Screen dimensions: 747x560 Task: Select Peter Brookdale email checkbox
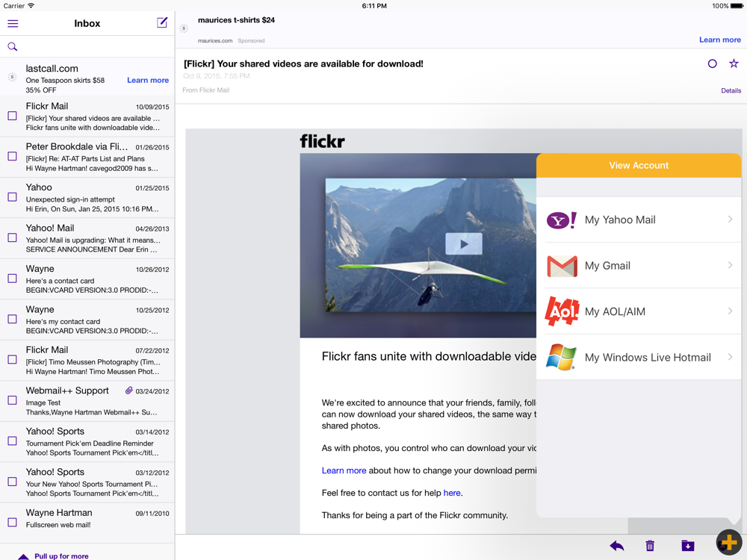coord(13,156)
